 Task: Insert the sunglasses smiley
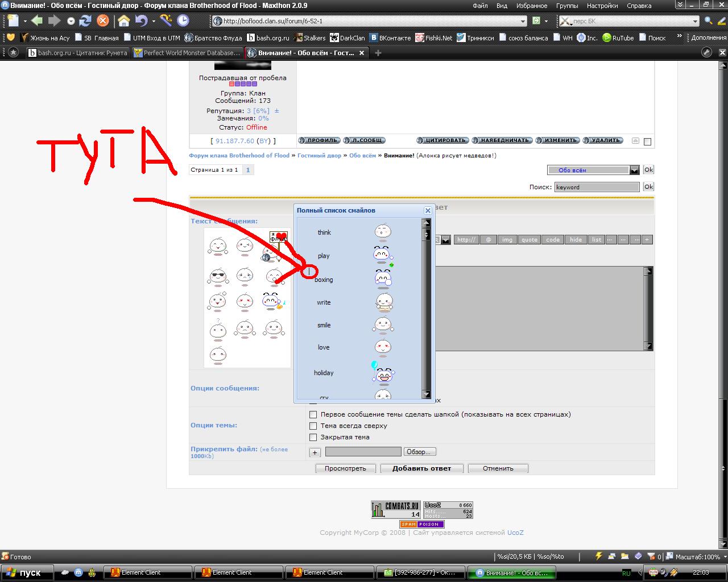(218, 277)
